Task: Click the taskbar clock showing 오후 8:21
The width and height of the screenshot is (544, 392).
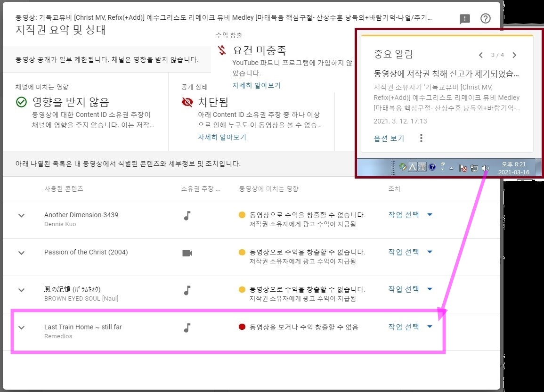Action: coord(514,168)
